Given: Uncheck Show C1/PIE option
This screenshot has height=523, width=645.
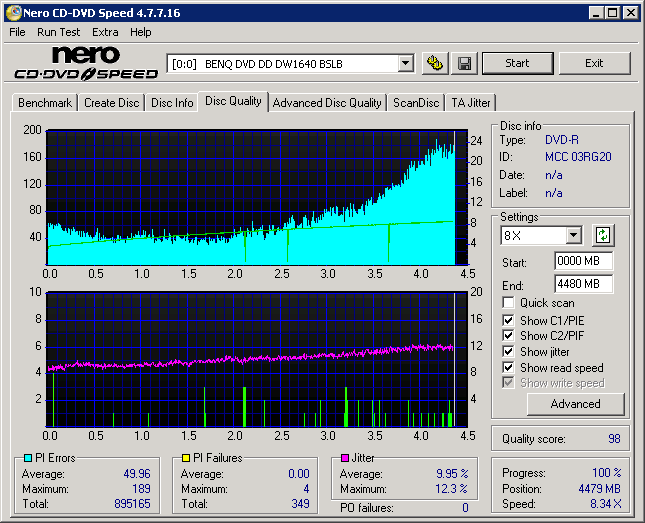Looking at the screenshot, I should [x=509, y=320].
